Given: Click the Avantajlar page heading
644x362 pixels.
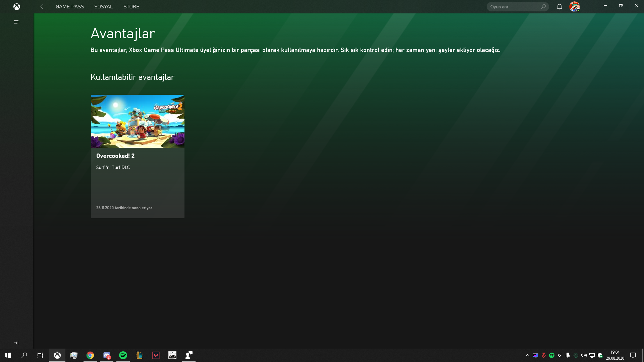Looking at the screenshot, I should (x=123, y=34).
